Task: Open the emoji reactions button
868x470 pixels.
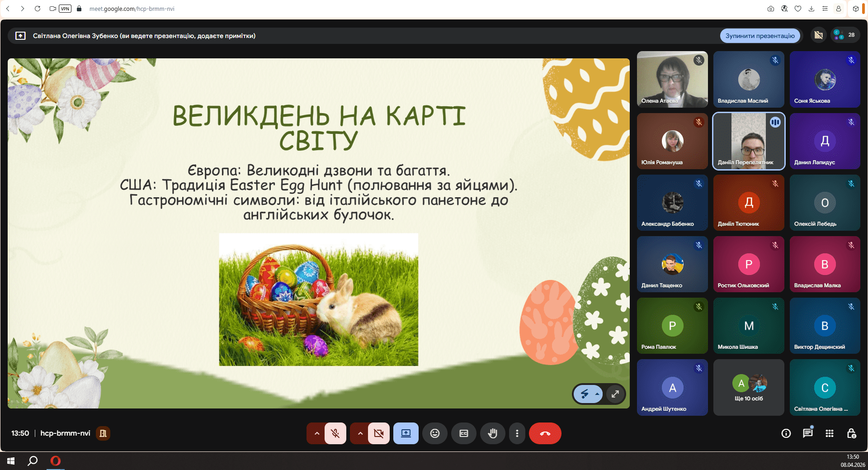Action: (434, 433)
